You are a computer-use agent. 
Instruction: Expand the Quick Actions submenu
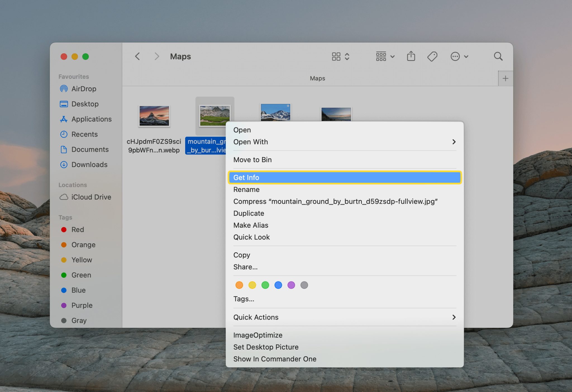tap(256, 317)
